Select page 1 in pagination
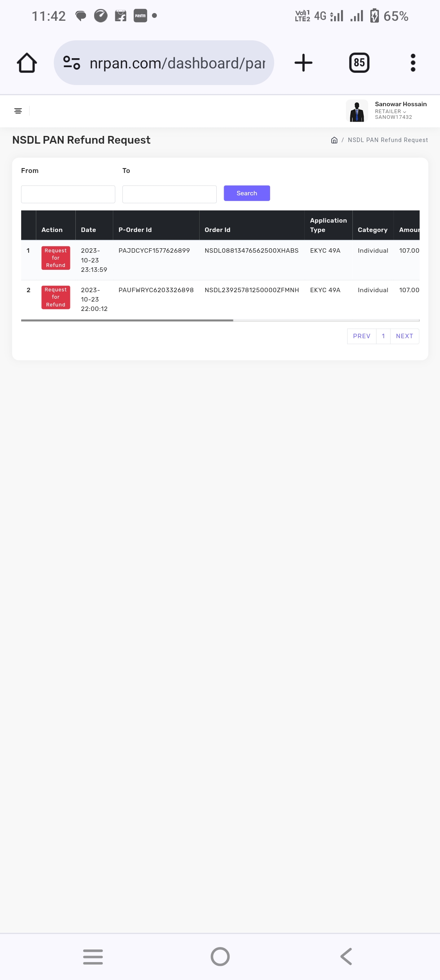Viewport: 440px width, 980px height. coord(383,336)
